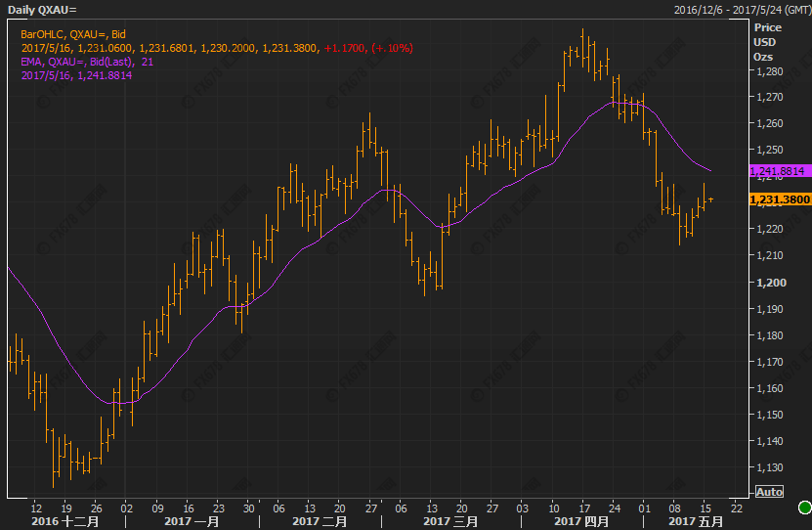This screenshot has height=530, width=812.
Task: Click the green connection status indicator
Action: (803, 508)
